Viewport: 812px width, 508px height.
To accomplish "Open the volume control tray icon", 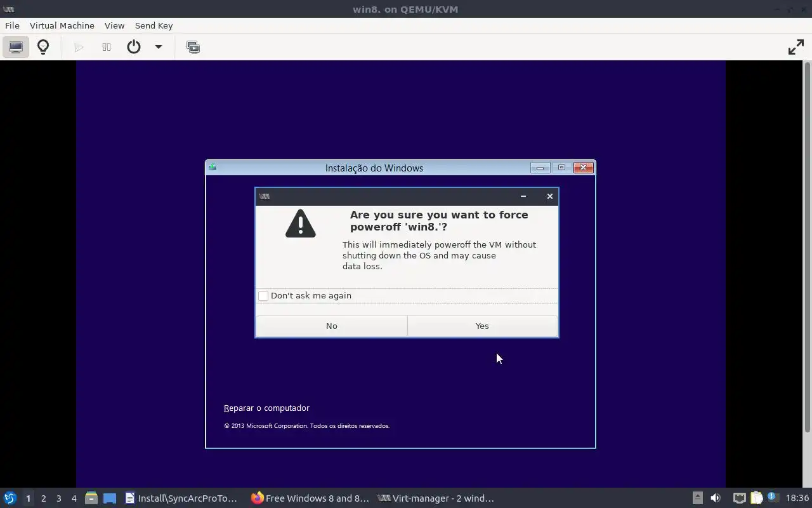I will (x=716, y=498).
